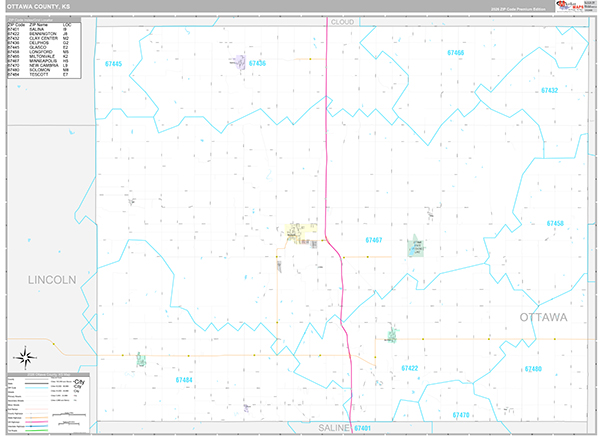600x436 pixels.
Task: Click the LINCOLN county label
Action: [52, 280]
